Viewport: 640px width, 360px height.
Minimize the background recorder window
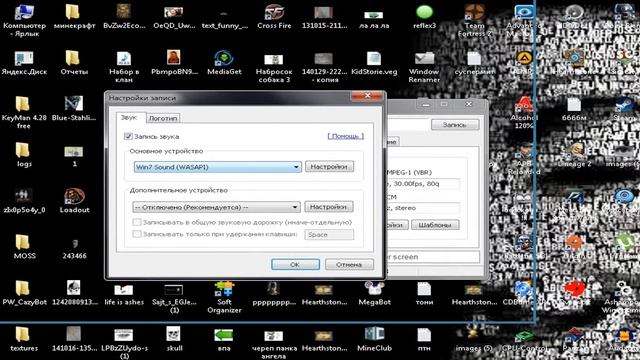(x=426, y=104)
